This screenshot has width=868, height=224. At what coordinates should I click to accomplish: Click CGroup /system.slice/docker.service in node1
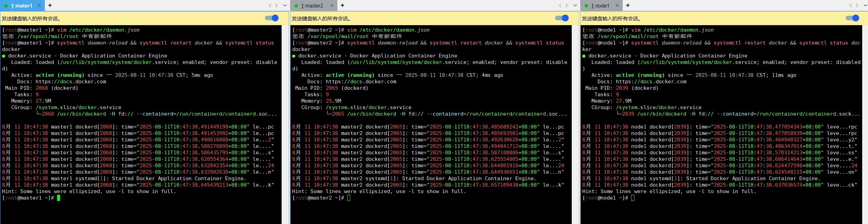[659, 107]
